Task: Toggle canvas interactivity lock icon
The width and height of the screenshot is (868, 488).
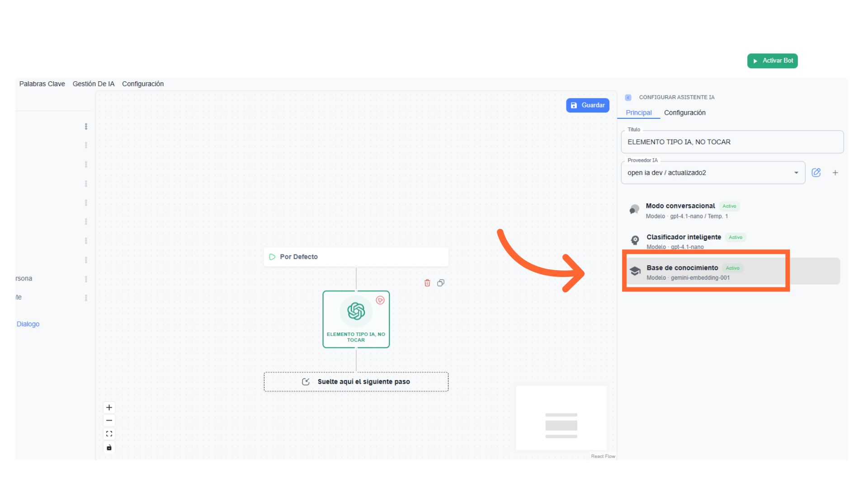Action: [109, 447]
